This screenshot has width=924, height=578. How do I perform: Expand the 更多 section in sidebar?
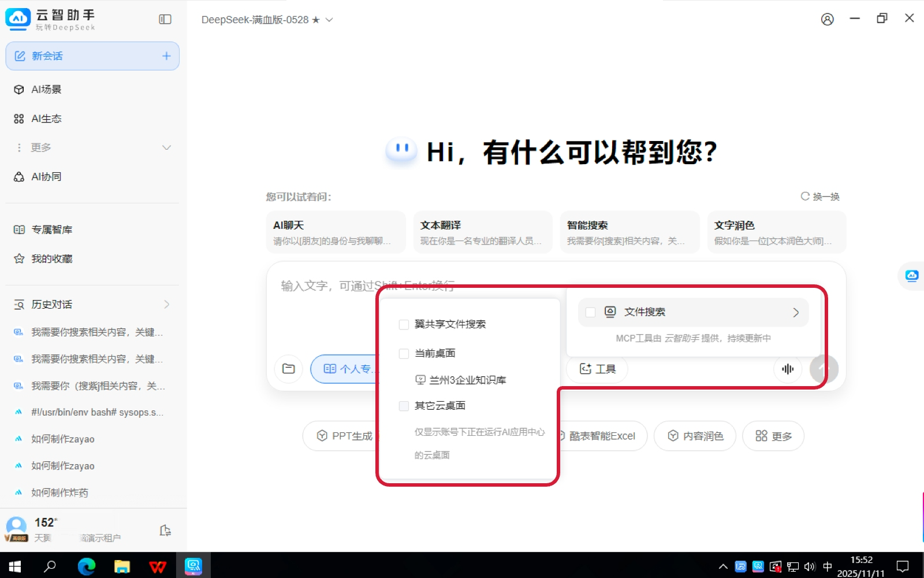pyautogui.click(x=166, y=147)
